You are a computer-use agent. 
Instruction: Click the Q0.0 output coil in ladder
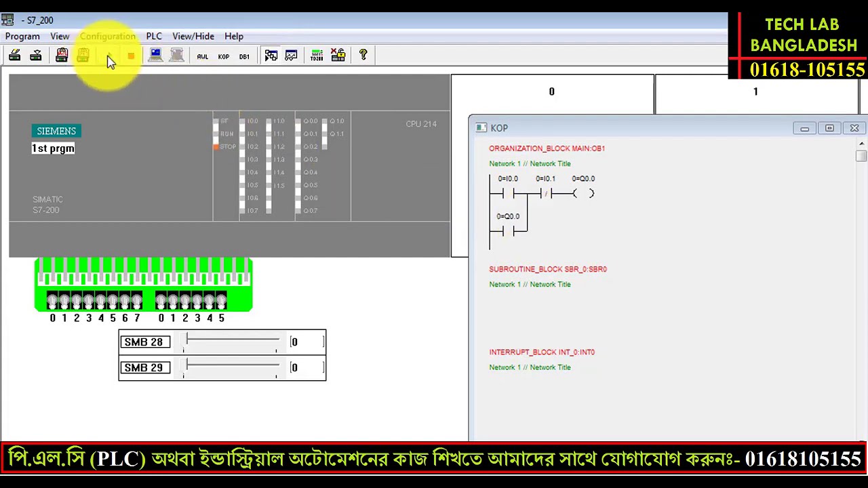click(x=583, y=194)
